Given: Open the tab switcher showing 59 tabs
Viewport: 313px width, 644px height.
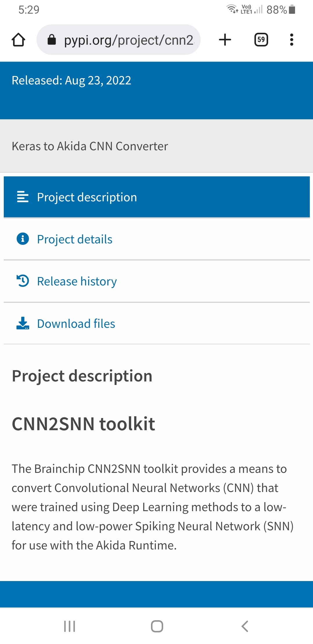Looking at the screenshot, I should (261, 40).
